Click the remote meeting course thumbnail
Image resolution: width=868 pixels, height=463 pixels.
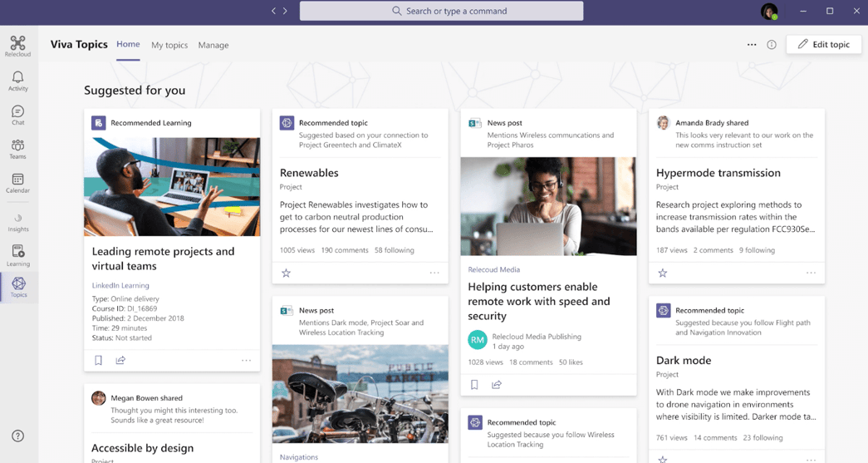pos(172,187)
